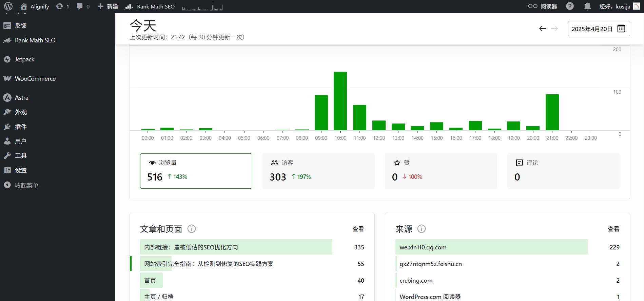Open the 阅读器 reader link
Image resolution: width=644 pixels, height=301 pixels.
click(542, 6)
